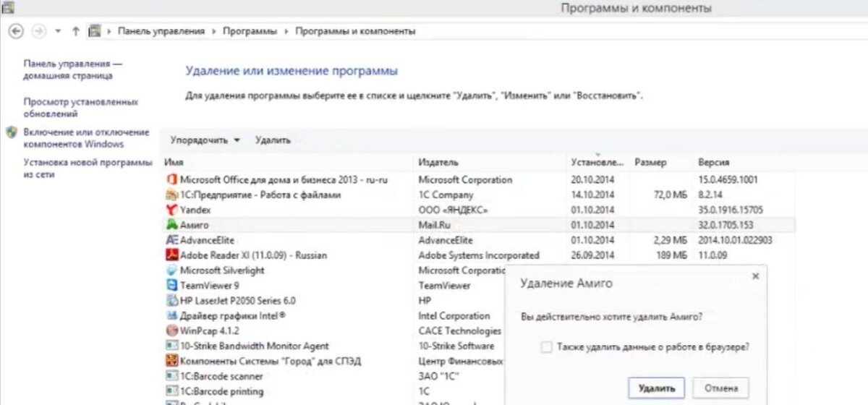Viewport: 868px width, 405px height.
Task: Close the Удаление Амиго dialog
Action: 755,276
